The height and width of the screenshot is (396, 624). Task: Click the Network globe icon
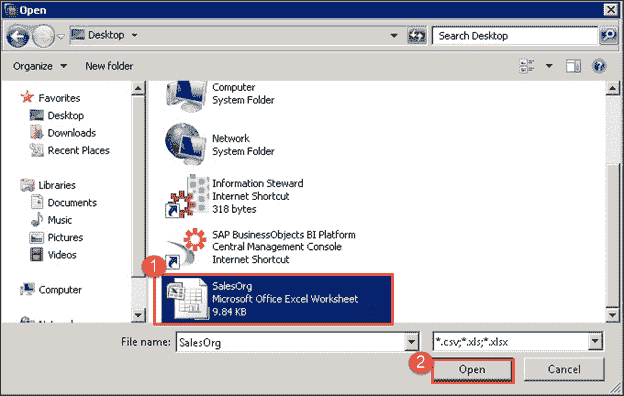pyautogui.click(x=185, y=144)
